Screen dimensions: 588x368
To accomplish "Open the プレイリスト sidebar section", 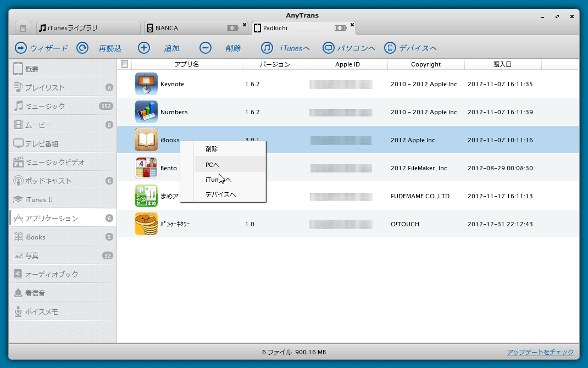I will (63, 87).
